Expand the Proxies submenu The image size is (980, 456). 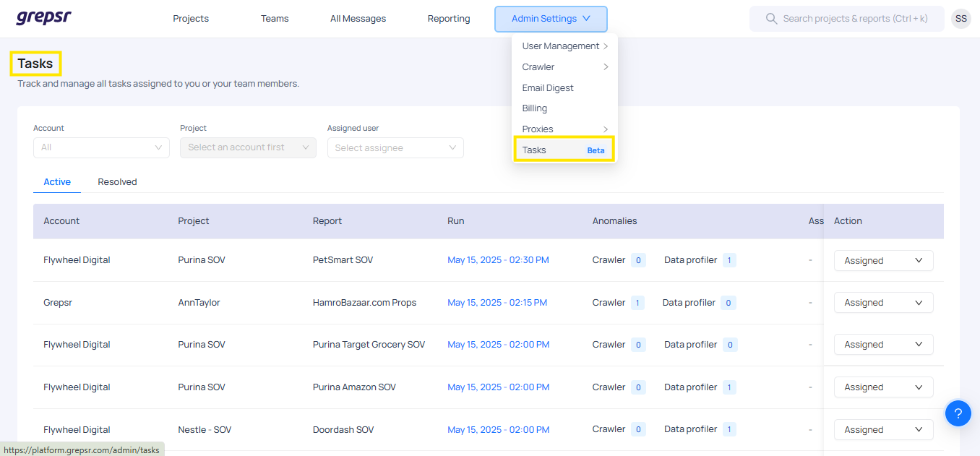[x=564, y=129]
